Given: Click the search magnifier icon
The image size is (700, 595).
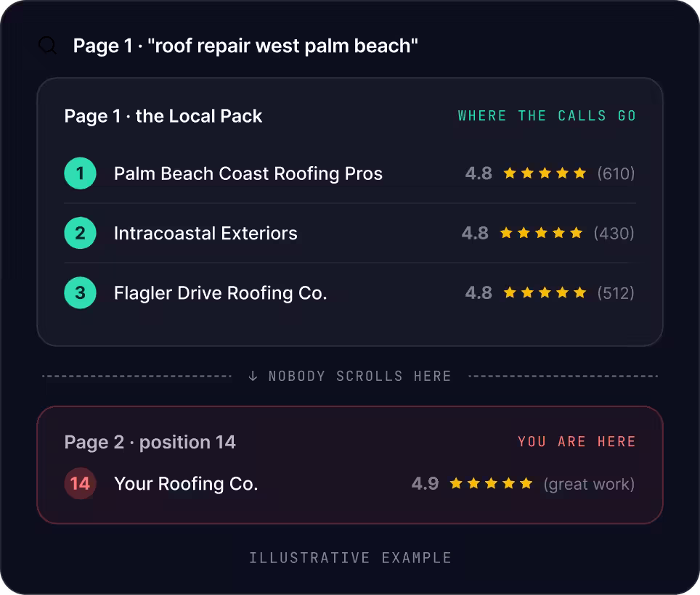Looking at the screenshot, I should (x=47, y=46).
